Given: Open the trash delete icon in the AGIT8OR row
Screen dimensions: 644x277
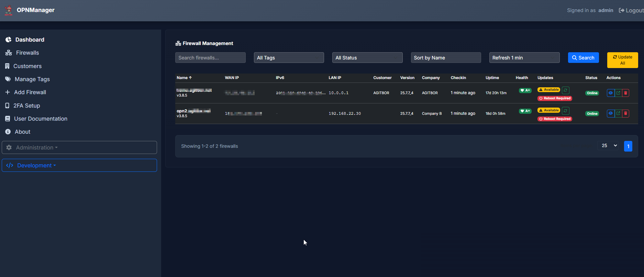Looking at the screenshot, I should click(x=625, y=93).
